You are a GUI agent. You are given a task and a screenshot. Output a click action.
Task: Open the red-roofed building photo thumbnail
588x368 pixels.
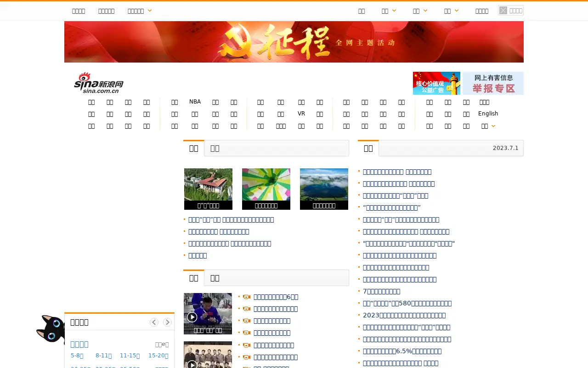pos(208,189)
